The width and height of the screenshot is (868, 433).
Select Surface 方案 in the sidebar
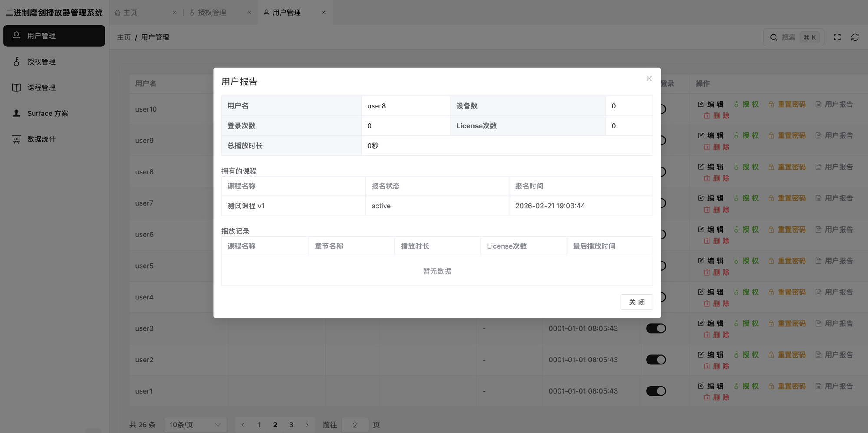47,113
